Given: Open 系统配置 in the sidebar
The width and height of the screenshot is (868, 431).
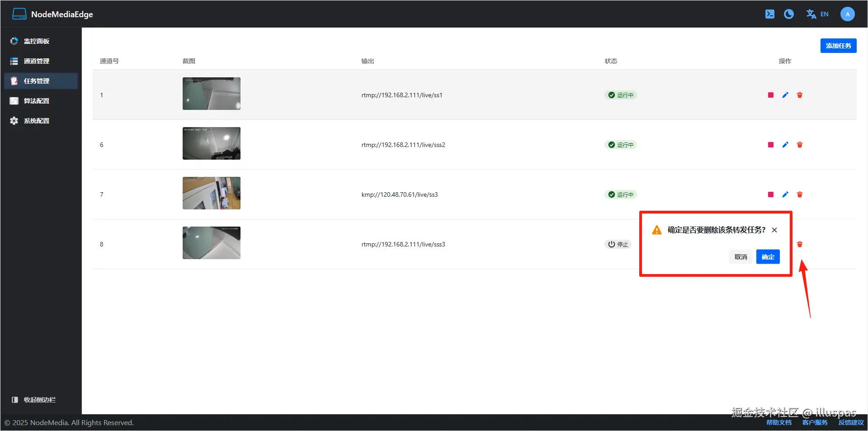Looking at the screenshot, I should click(41, 121).
